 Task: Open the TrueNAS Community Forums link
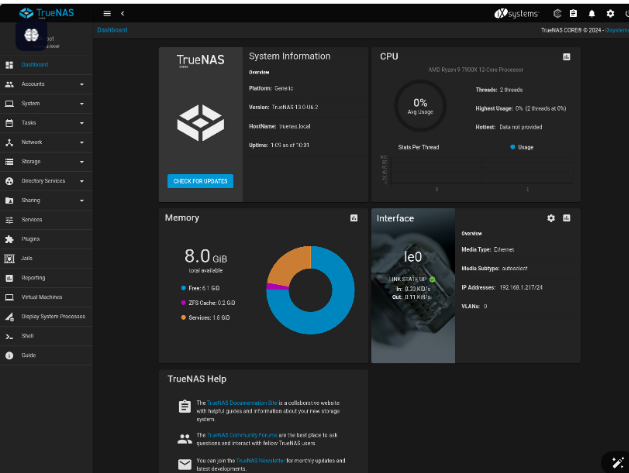248,436
